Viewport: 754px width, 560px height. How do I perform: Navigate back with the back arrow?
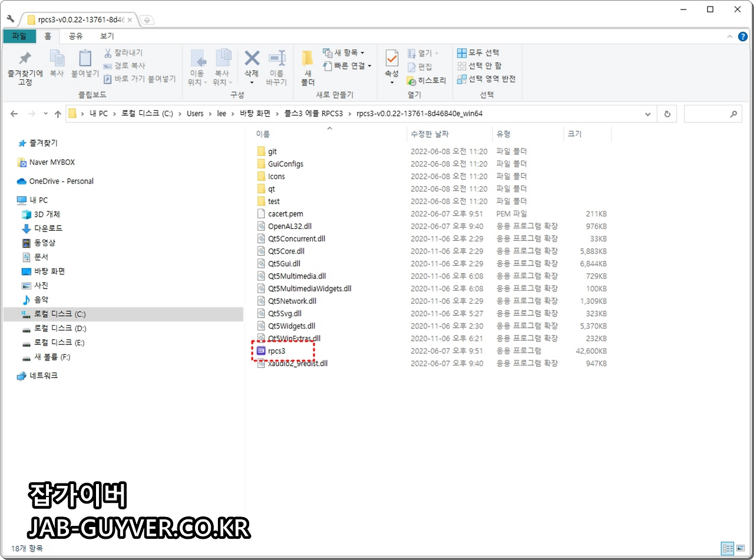click(14, 114)
